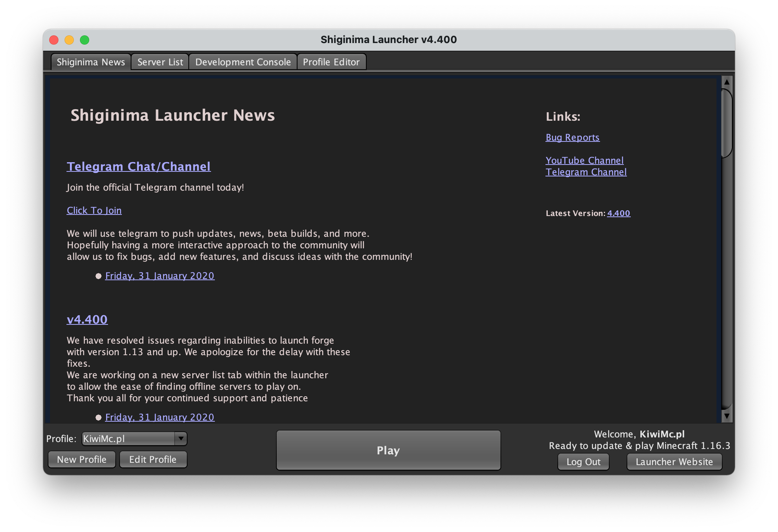Click the Click To Join link
Image resolution: width=778 pixels, height=532 pixels.
[x=94, y=211]
